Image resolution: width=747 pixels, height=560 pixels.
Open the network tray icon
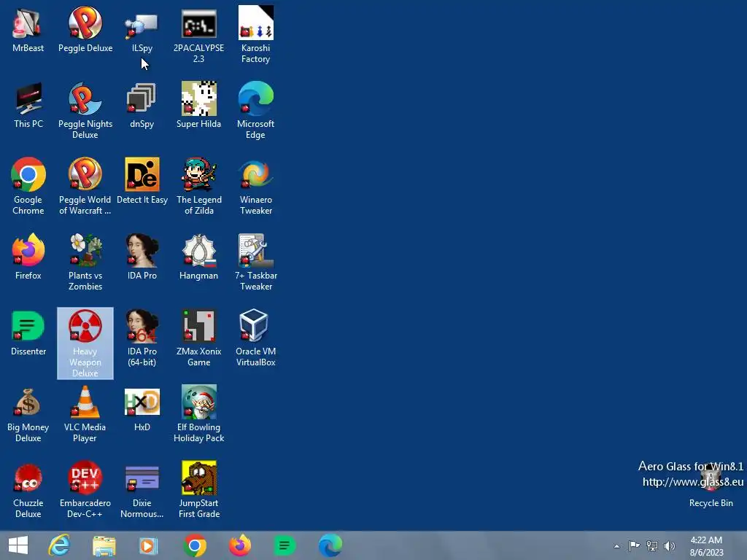[x=651, y=545]
